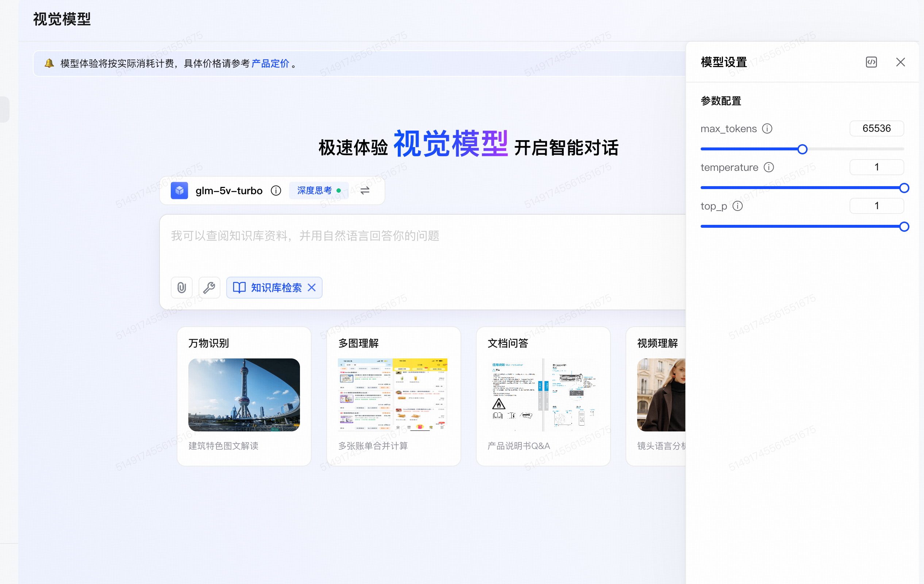Open the code view icon in model settings

click(871, 62)
